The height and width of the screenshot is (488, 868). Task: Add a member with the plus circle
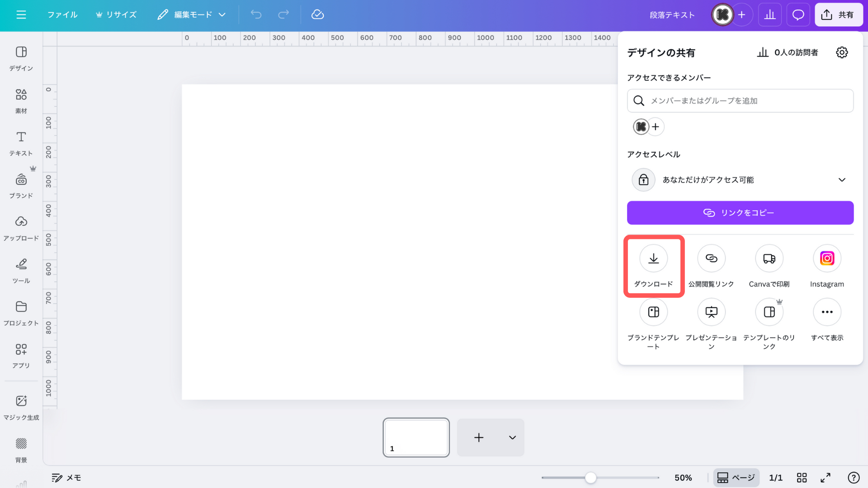pos(656,127)
